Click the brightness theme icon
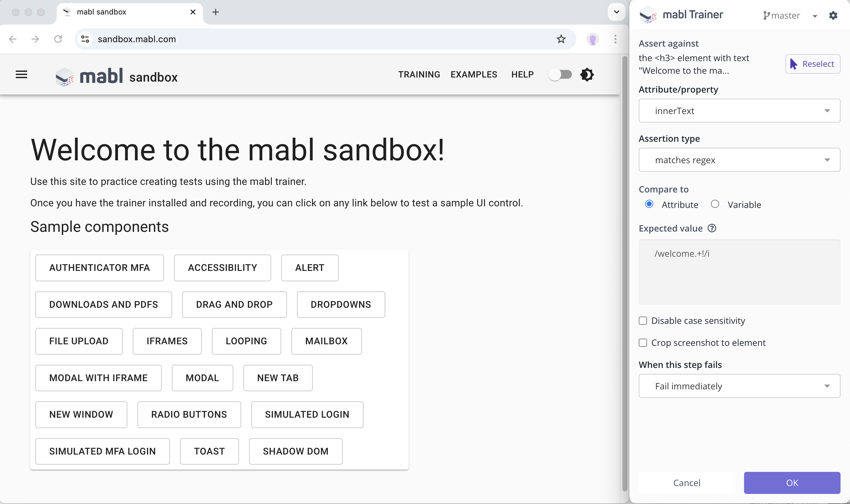The image size is (850, 504). [587, 74]
